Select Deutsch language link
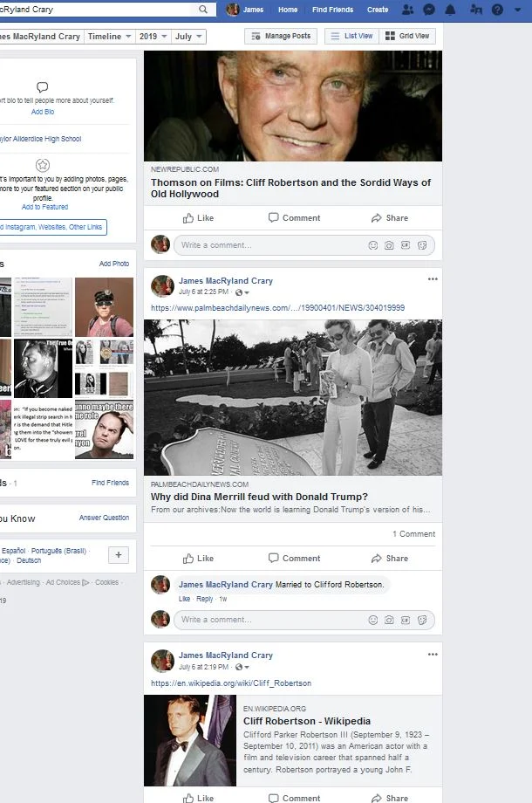532x803 pixels. [x=29, y=560]
